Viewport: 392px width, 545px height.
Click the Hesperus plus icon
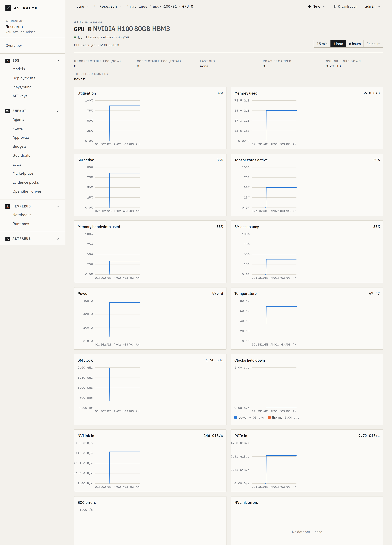pyautogui.click(x=8, y=206)
